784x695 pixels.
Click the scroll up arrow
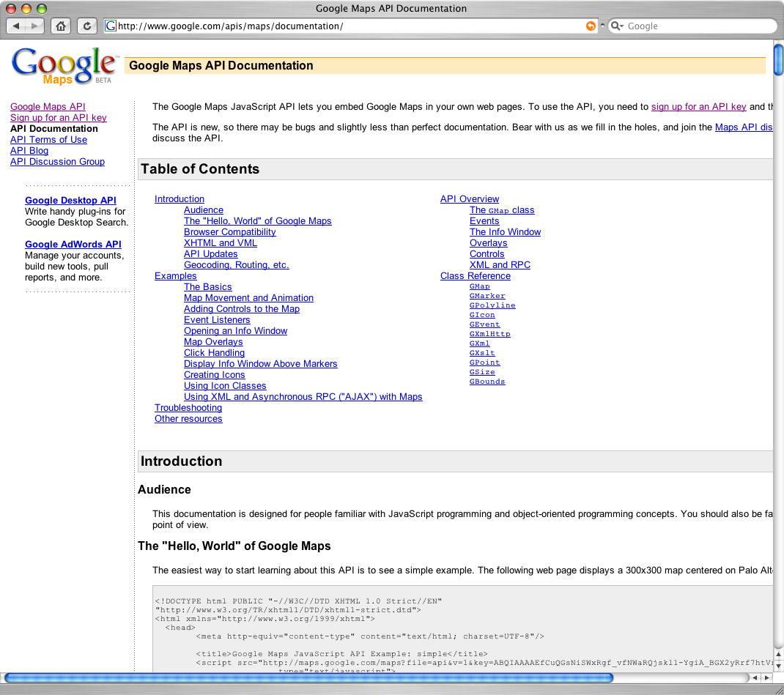point(778,654)
